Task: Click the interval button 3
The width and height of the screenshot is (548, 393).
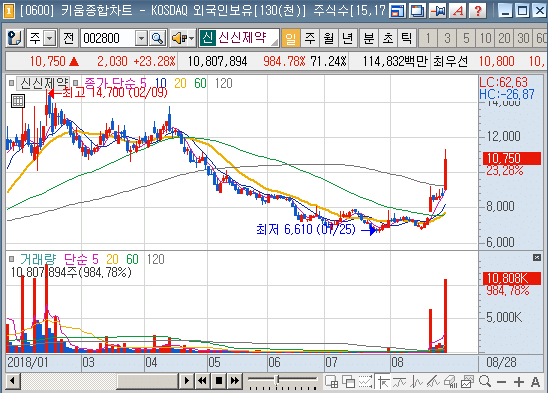Action: click(447, 38)
